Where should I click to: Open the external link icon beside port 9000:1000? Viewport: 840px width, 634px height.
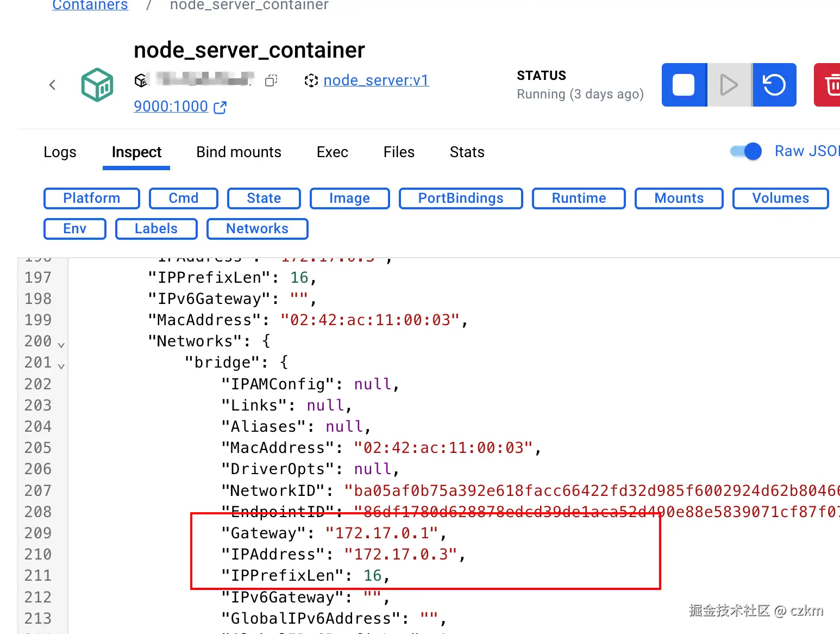point(220,107)
